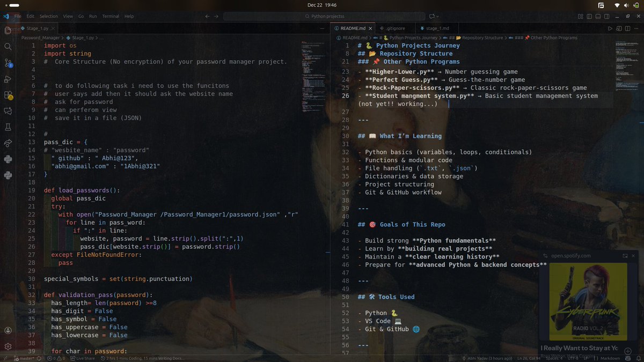The height and width of the screenshot is (362, 644).
Task: Open the Explorer view in activity bar
Action: tap(8, 31)
